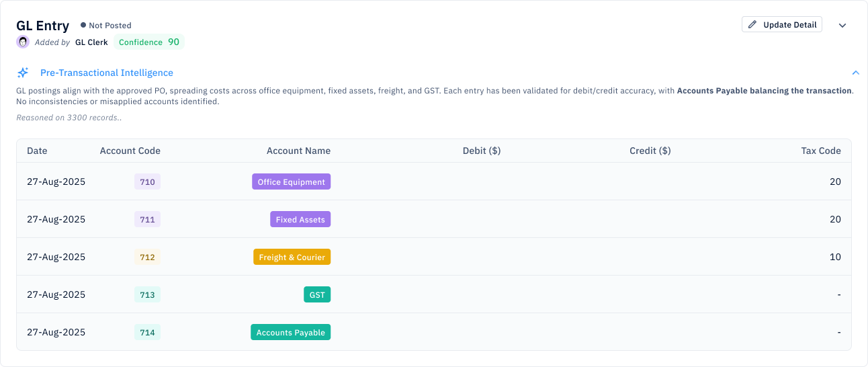
Task: Click the tax code dash in Accounts Payable row
Action: [839, 332]
